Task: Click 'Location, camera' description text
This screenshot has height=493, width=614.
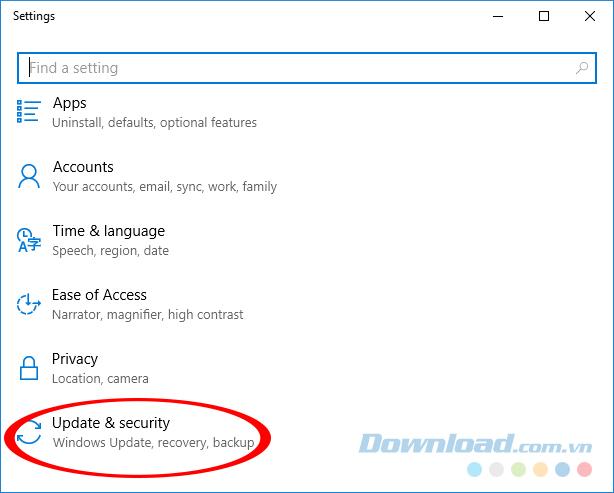Action: click(x=100, y=379)
